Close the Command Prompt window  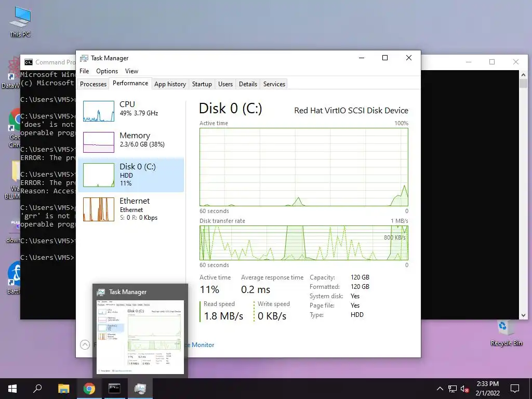(516, 62)
